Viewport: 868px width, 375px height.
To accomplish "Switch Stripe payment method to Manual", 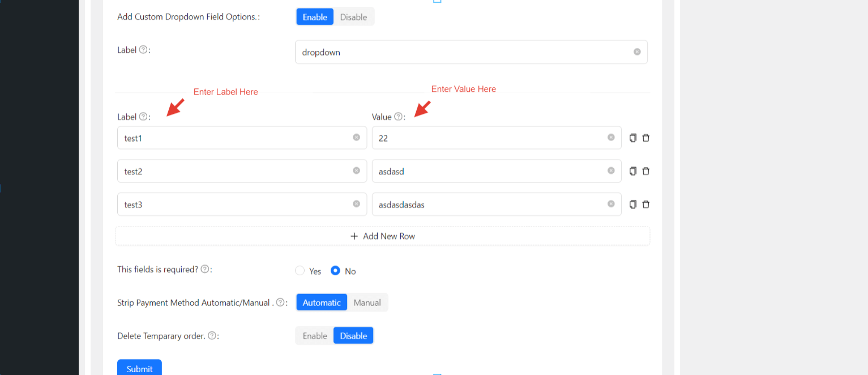I will pos(367,302).
